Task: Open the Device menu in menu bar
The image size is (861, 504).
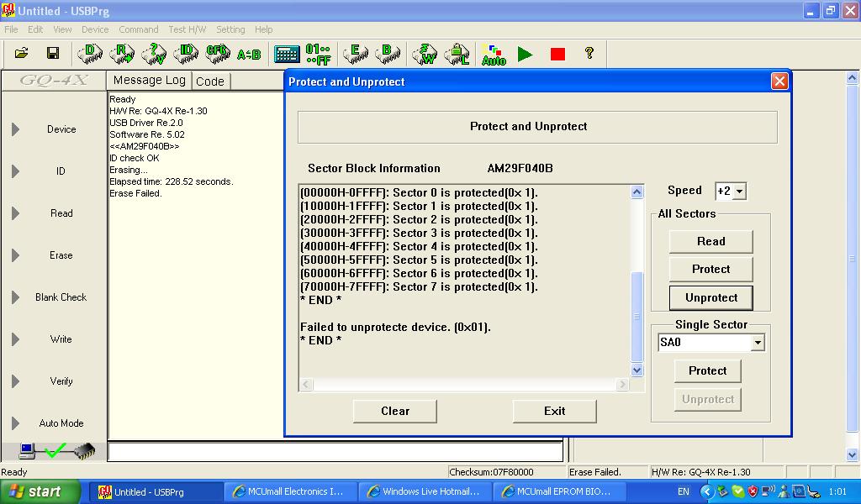Action: point(95,29)
